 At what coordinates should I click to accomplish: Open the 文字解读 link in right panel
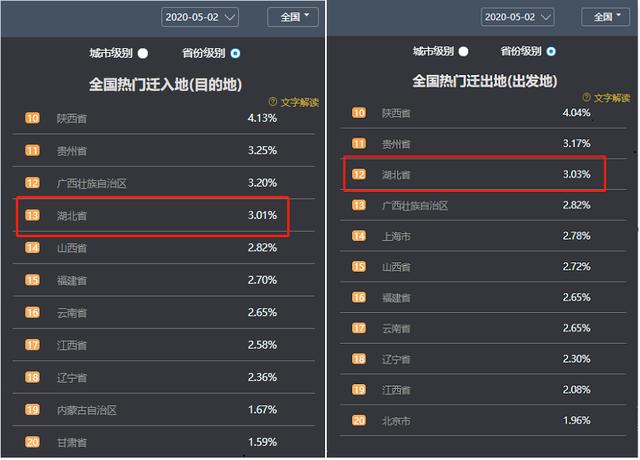click(612, 98)
